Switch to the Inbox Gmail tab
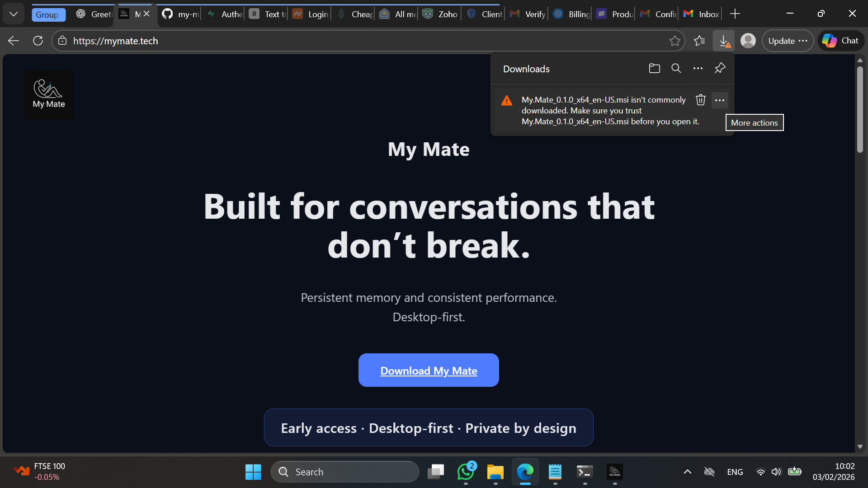The image size is (868, 488). (x=702, y=14)
